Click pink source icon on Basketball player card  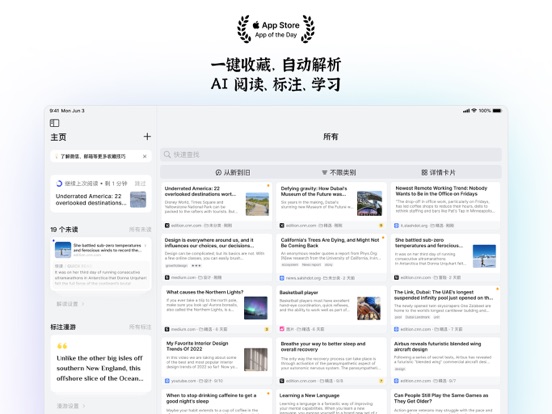[x=282, y=329]
